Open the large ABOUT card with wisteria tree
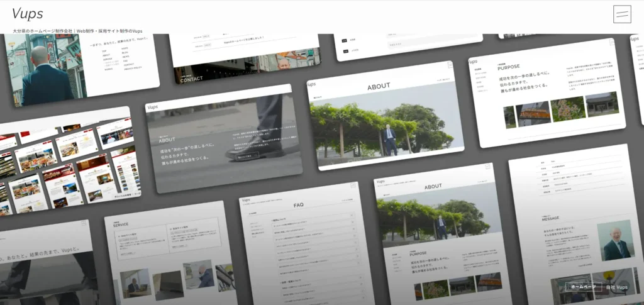 (x=385, y=116)
